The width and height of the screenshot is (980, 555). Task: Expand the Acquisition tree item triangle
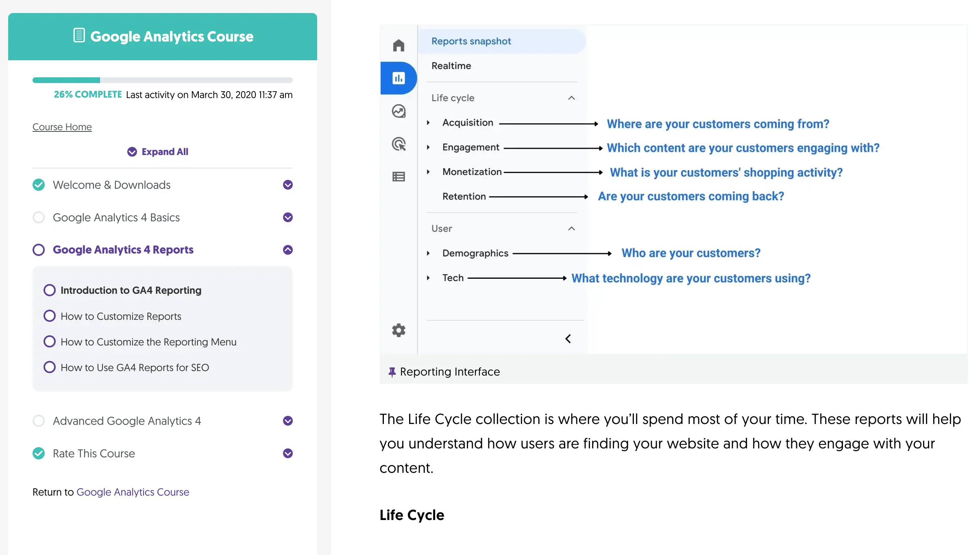[x=428, y=122]
